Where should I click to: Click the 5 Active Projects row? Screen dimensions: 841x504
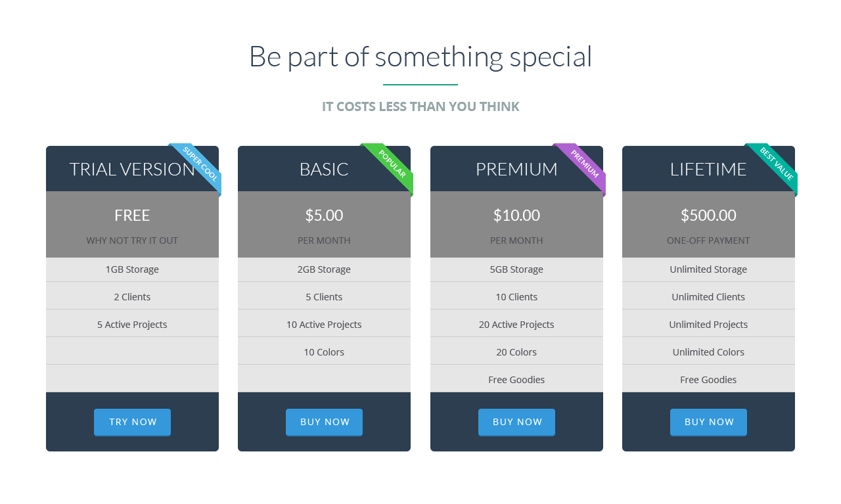[x=132, y=325]
